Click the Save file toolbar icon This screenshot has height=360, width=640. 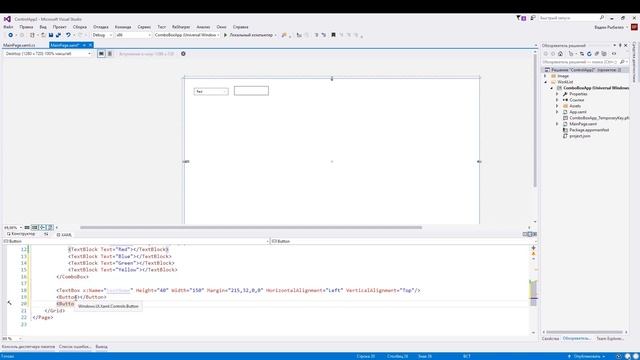(x=51, y=35)
